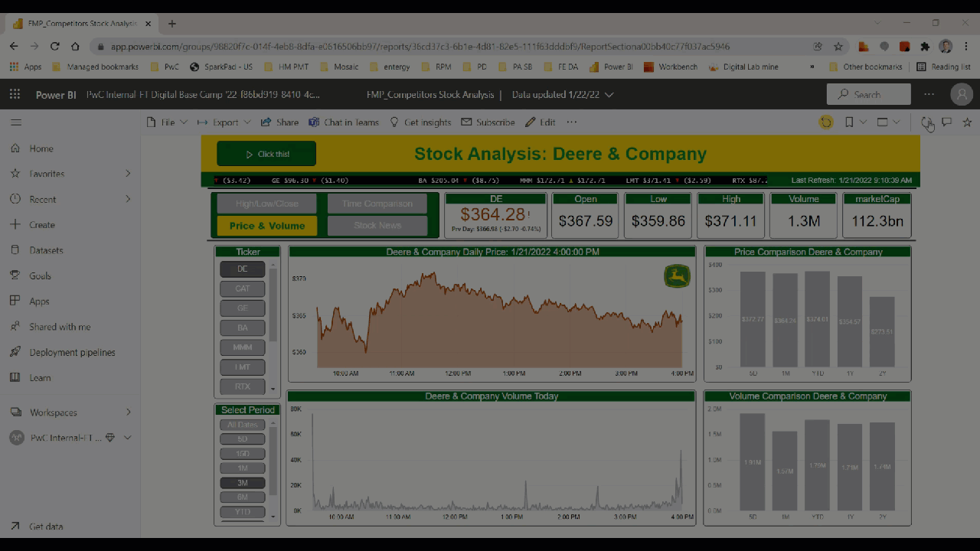Open Datasets in the left navigation
This screenshot has height=551, width=980.
coord(46,250)
